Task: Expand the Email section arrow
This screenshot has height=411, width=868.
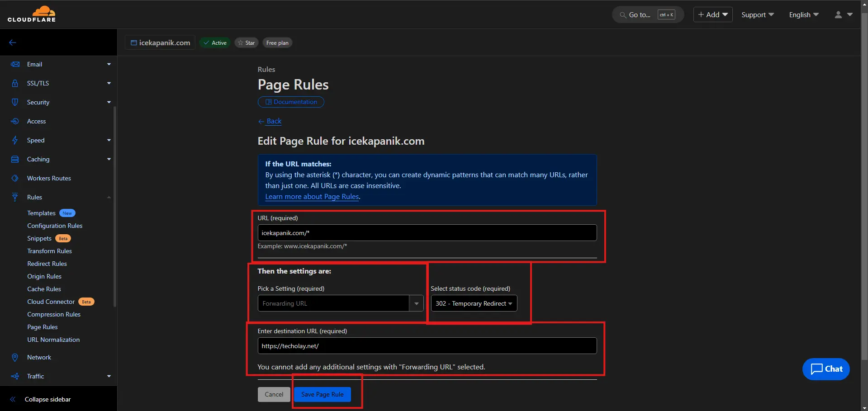Action: point(109,64)
